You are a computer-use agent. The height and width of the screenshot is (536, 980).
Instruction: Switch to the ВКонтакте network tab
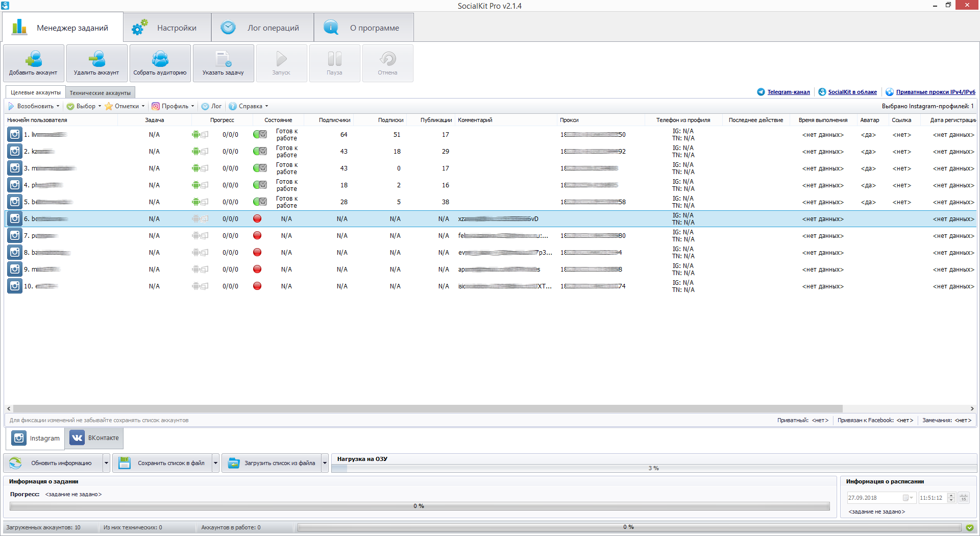94,438
